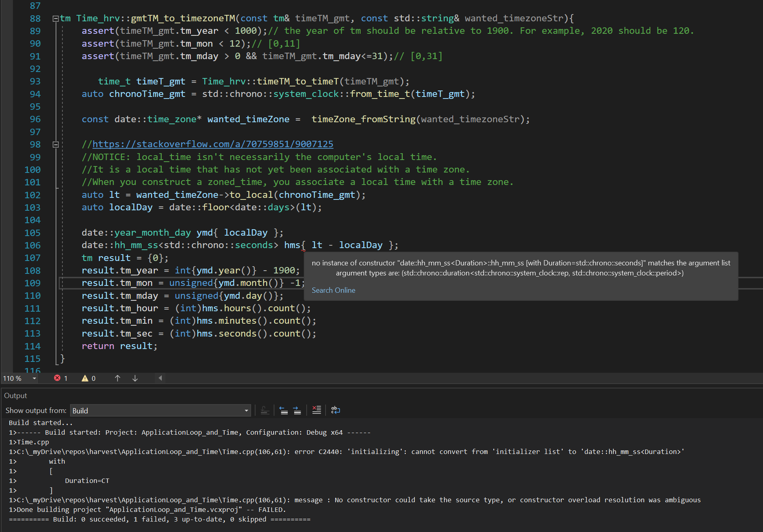Image resolution: width=763 pixels, height=532 pixels.
Task: Click line number 93 in the gutter
Action: [35, 81]
